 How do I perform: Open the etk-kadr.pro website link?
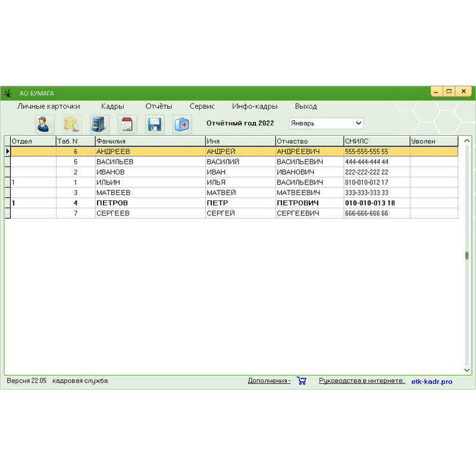click(x=431, y=381)
